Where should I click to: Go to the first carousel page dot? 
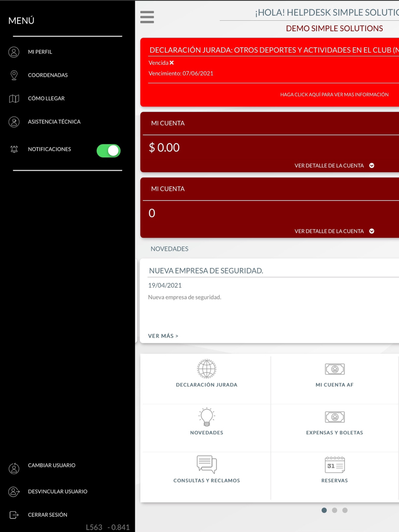[324, 510]
